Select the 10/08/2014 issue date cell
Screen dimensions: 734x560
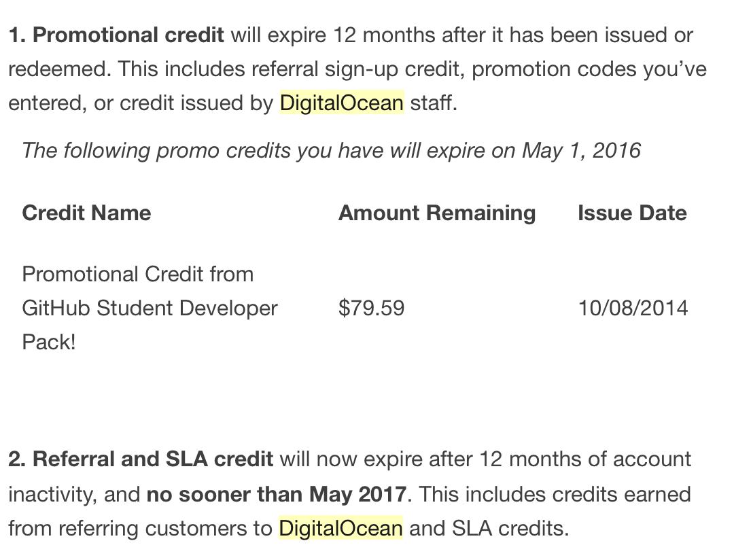(x=633, y=308)
